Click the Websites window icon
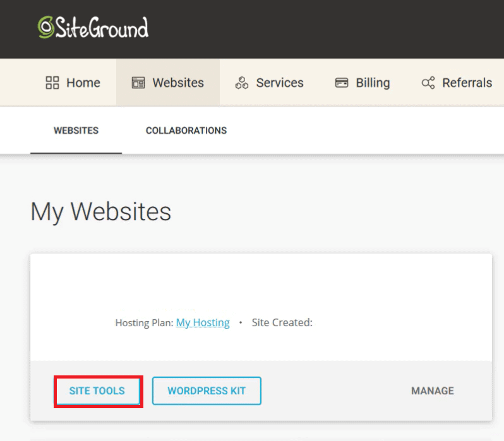 tap(138, 83)
